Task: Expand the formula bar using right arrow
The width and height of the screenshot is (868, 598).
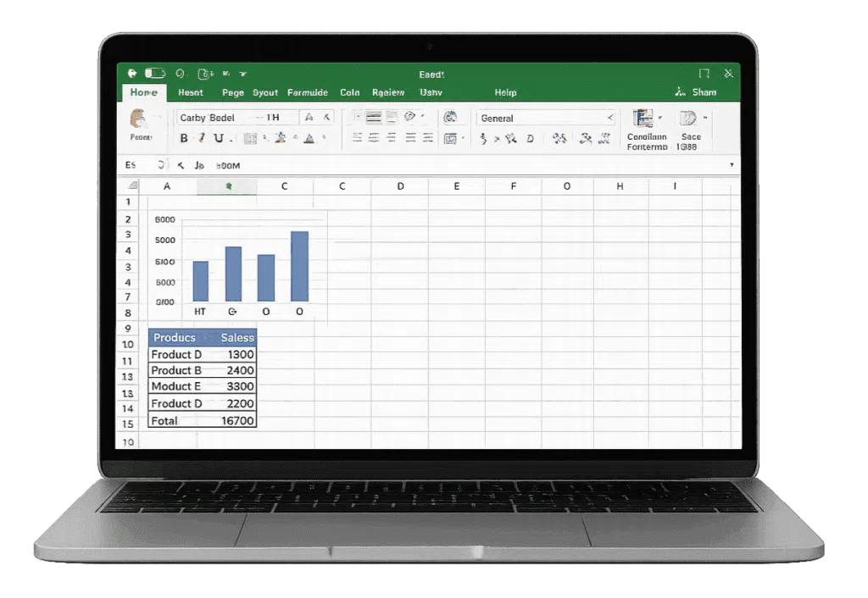Action: (732, 165)
